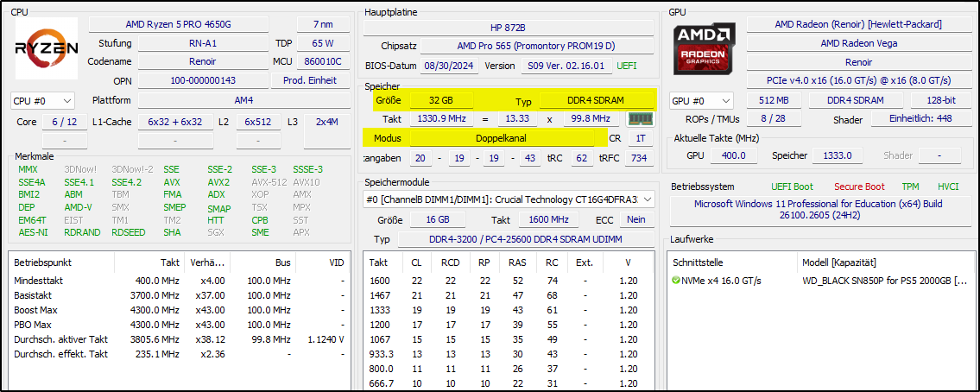Click the HP 872B mainboard field

click(x=509, y=28)
